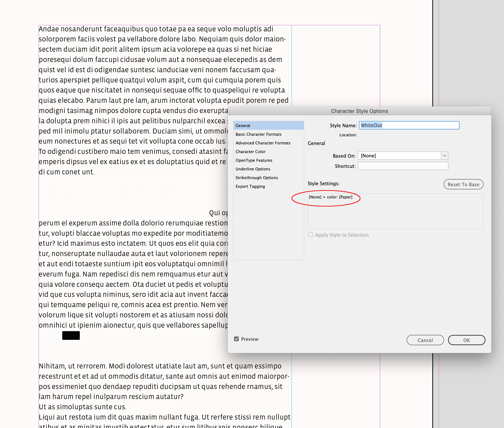Go to the Character Color section
Image resolution: width=504 pixels, height=428 pixels.
250,152
